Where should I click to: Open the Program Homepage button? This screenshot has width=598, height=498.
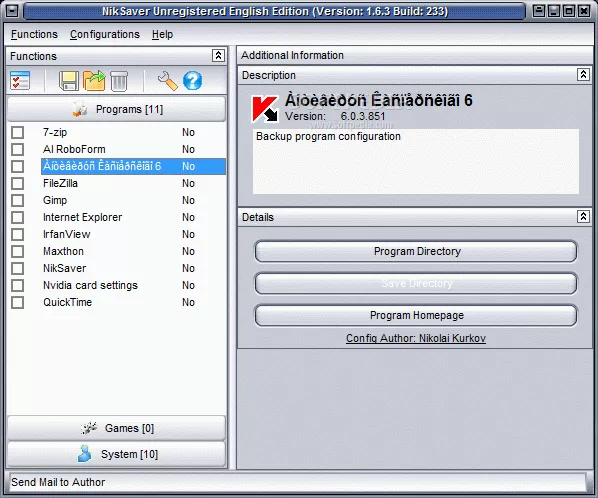[416, 315]
